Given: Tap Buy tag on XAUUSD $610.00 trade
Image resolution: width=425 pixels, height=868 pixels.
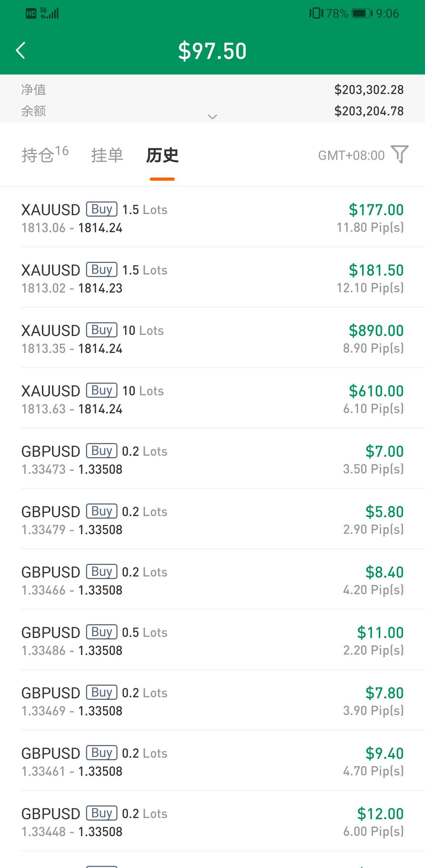Looking at the screenshot, I should (102, 390).
